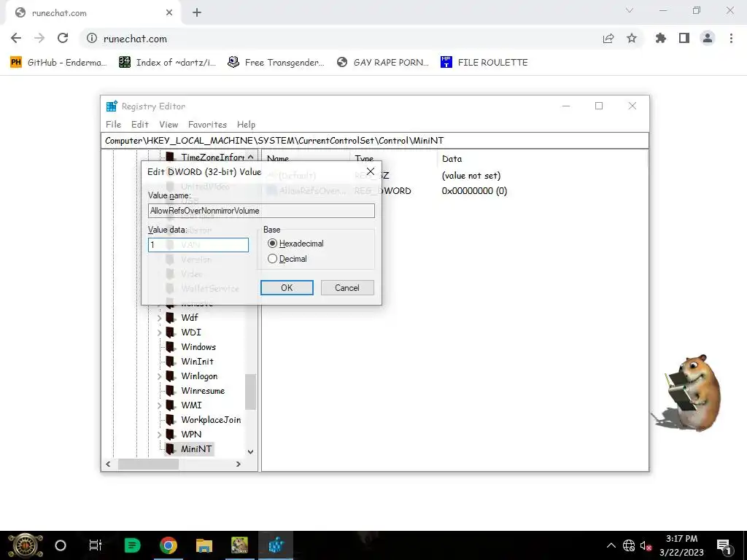Open the Favorites menu in Registry Editor
747x560 pixels.
[207, 124]
